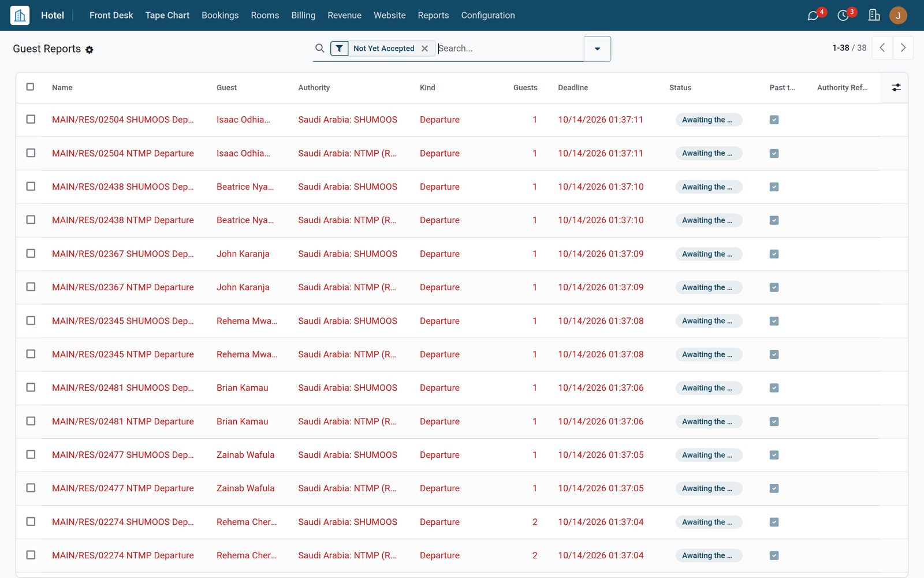Remove the Not Yet Accepted filter
The width and height of the screenshot is (924, 578).
[424, 49]
